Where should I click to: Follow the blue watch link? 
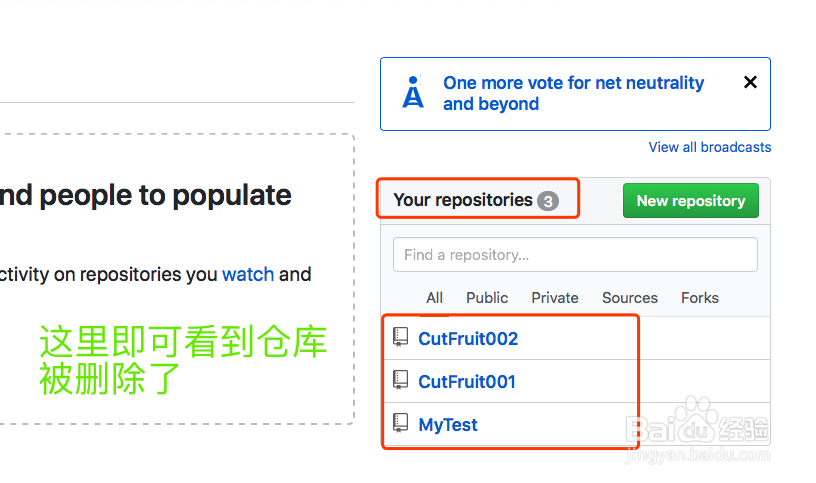(247, 274)
